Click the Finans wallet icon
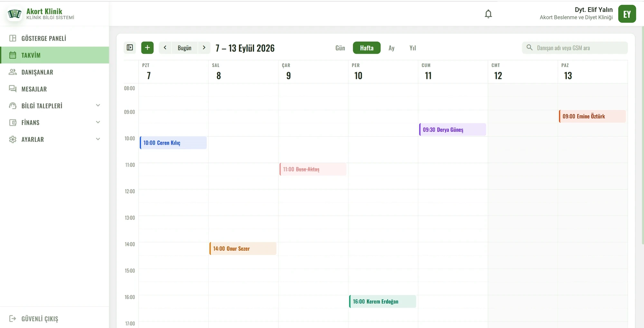 [13, 122]
